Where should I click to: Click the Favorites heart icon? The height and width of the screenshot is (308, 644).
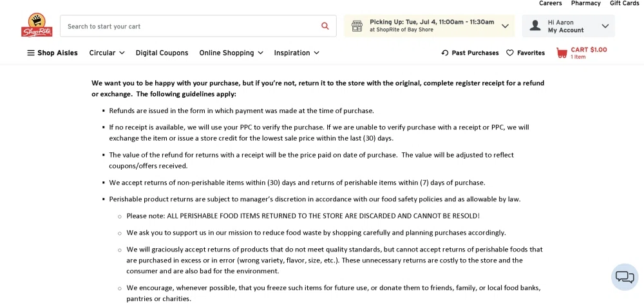pos(510,53)
